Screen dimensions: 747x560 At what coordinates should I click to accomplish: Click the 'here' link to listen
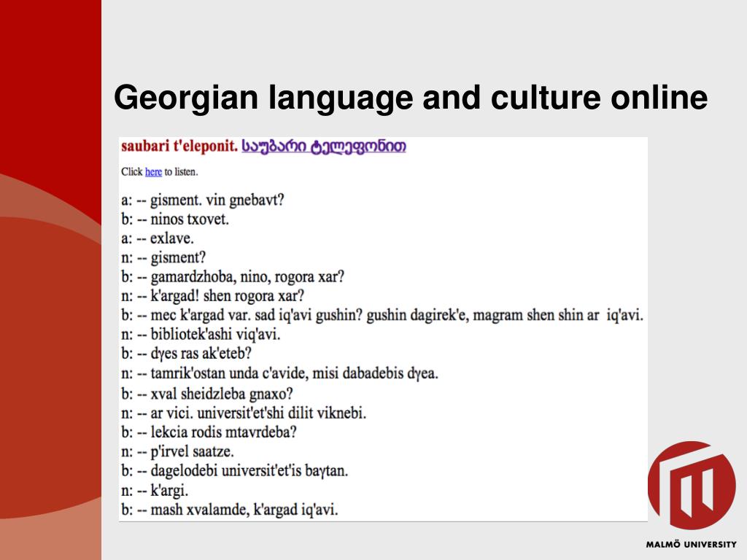[x=153, y=172]
